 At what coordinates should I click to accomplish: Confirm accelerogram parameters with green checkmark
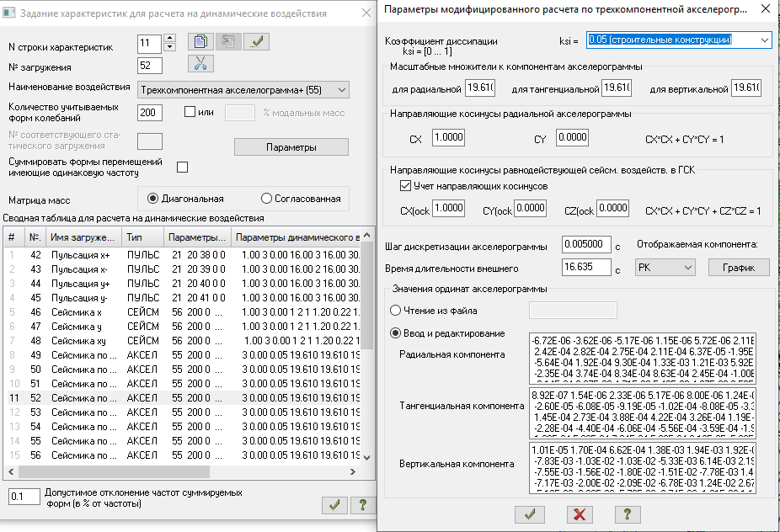pos(529,513)
